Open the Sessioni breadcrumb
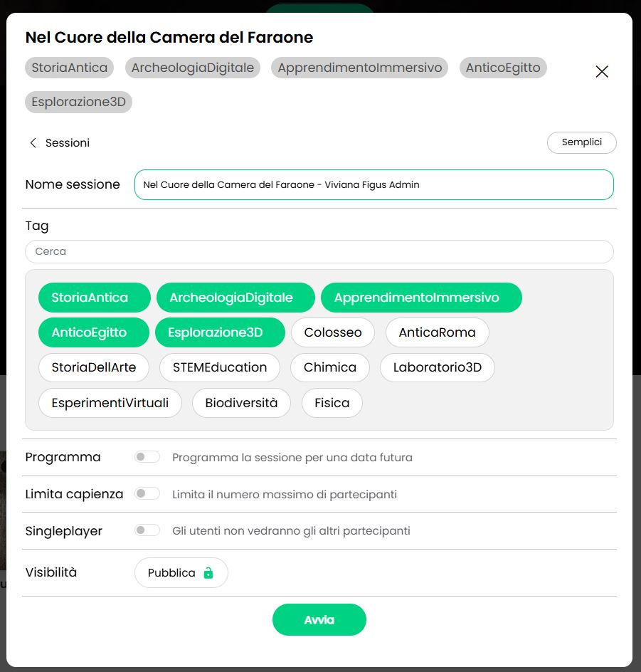The width and height of the screenshot is (641, 672). 68,142
